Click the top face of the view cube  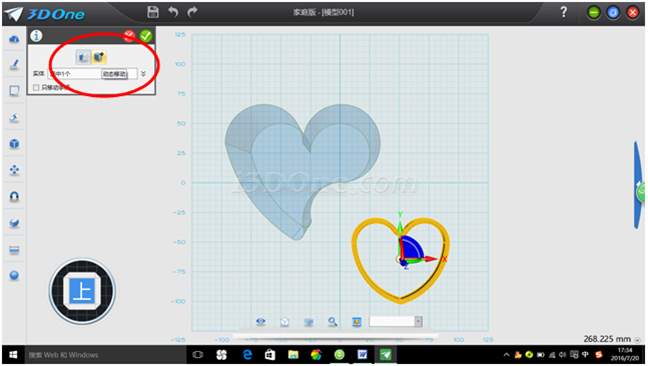coord(82,291)
